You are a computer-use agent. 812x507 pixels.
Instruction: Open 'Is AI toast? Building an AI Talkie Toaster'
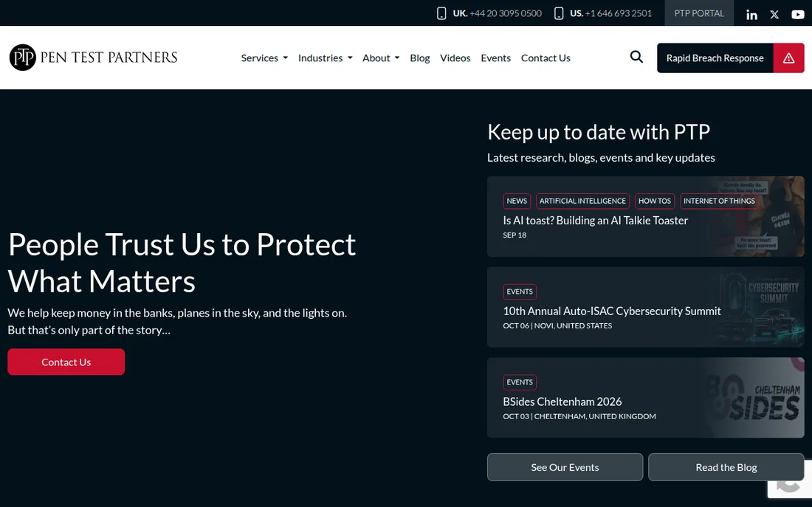click(x=596, y=221)
